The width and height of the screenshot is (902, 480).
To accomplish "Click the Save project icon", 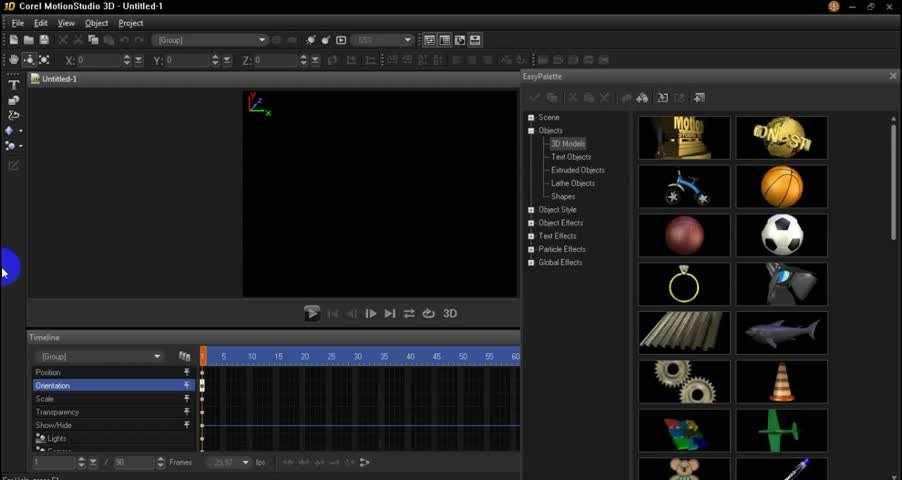I will tap(45, 40).
